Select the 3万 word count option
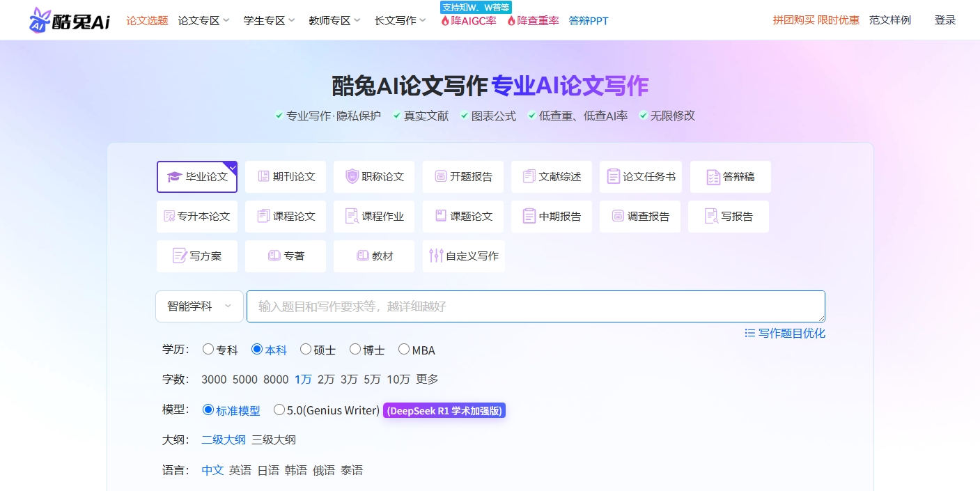Viewport: 980px width, 491px height. click(349, 380)
